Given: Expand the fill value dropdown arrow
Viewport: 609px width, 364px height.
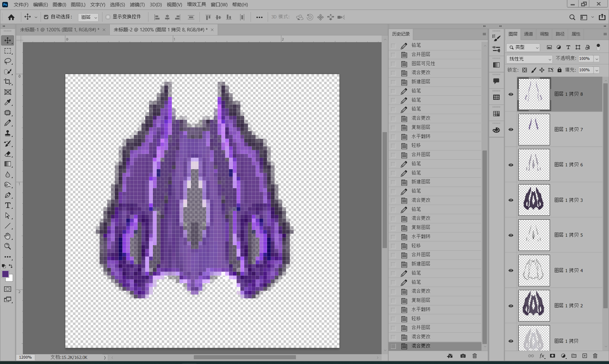Looking at the screenshot, I should tap(597, 70).
